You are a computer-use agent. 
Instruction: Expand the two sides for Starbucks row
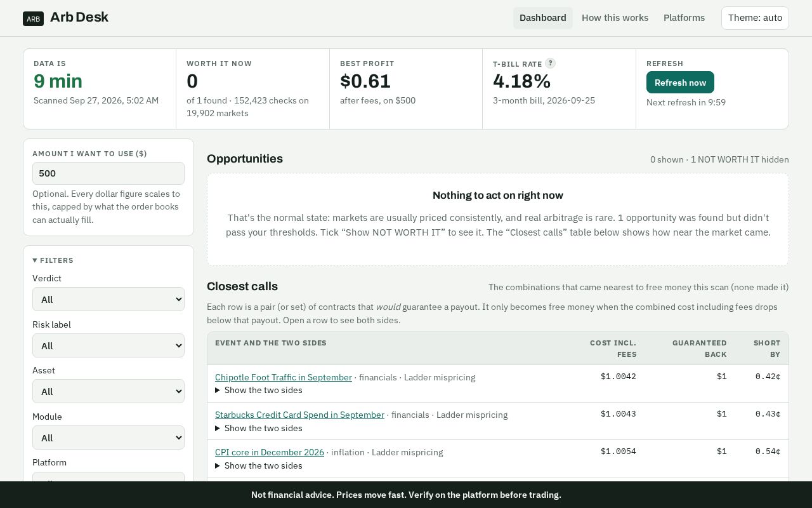pyautogui.click(x=259, y=428)
